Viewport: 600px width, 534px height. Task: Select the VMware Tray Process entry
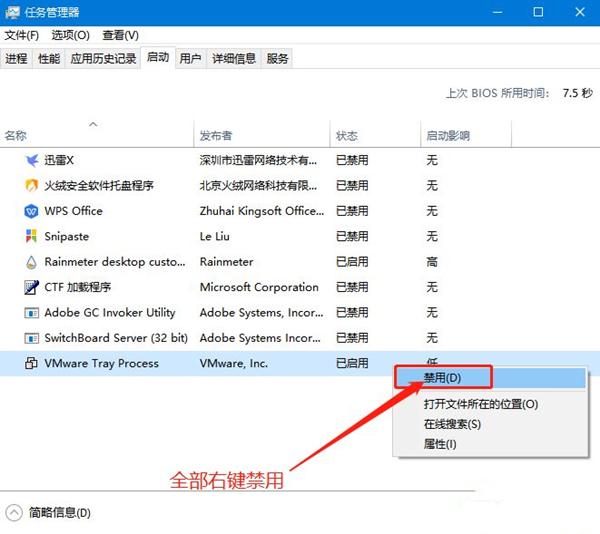click(x=101, y=363)
